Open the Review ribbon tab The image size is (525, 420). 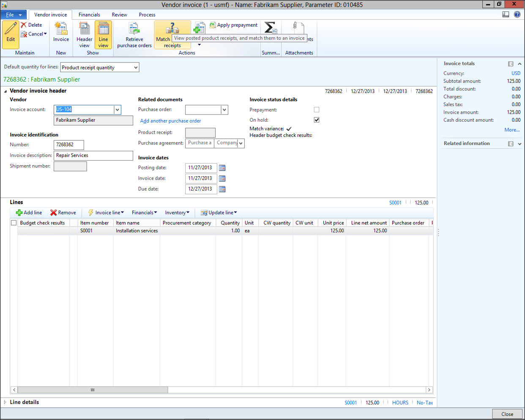[x=119, y=15]
